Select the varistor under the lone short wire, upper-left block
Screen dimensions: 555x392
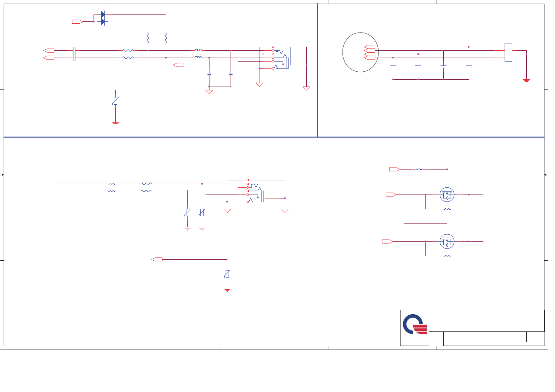[x=115, y=101]
